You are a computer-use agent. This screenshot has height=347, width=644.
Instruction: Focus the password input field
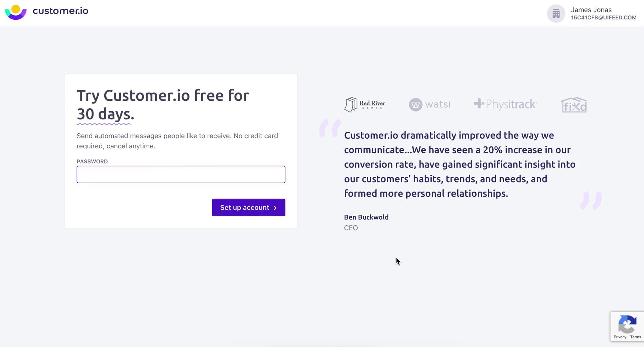(x=181, y=174)
